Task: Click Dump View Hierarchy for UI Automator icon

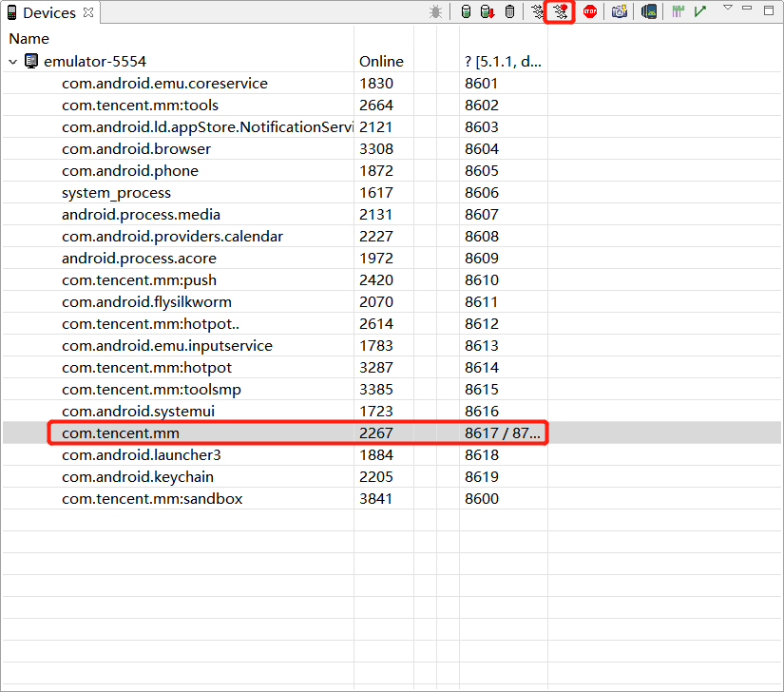Action: point(649,12)
